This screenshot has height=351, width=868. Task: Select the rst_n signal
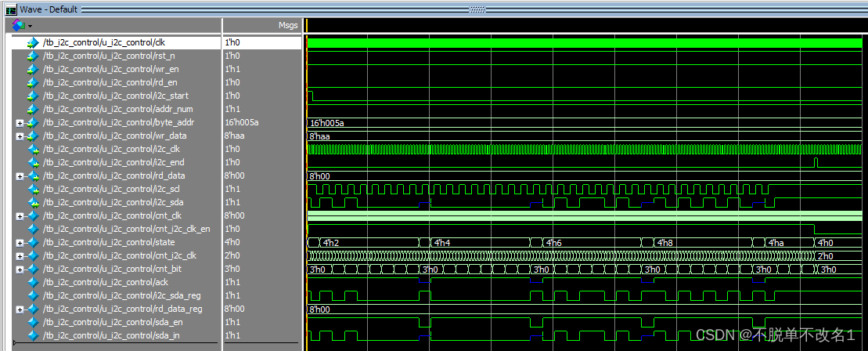point(107,56)
